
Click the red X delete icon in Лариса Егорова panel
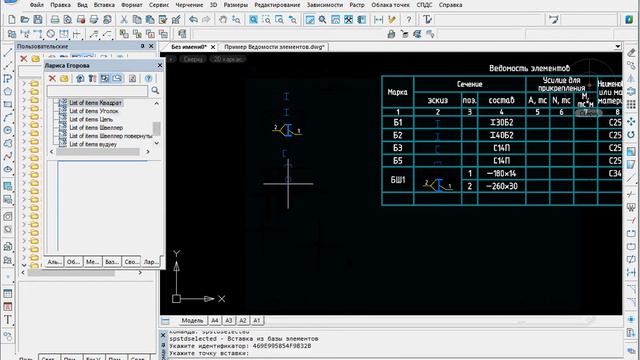point(52,78)
